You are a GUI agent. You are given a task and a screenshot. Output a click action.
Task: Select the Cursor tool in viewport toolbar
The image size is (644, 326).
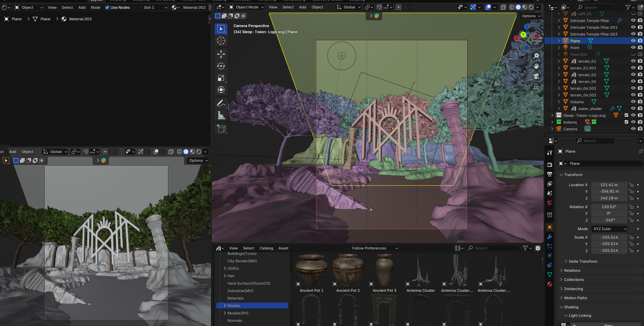click(221, 41)
